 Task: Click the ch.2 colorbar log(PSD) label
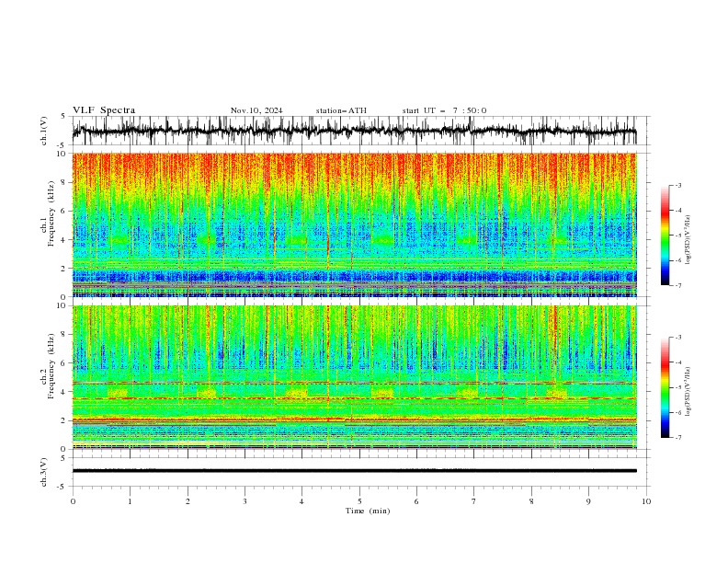coord(688,391)
